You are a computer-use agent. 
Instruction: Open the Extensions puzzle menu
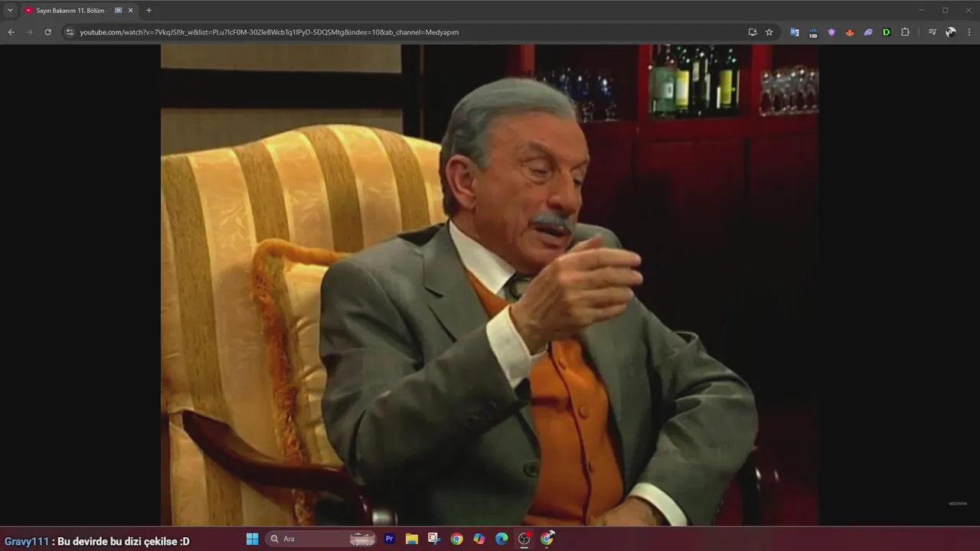pyautogui.click(x=905, y=32)
